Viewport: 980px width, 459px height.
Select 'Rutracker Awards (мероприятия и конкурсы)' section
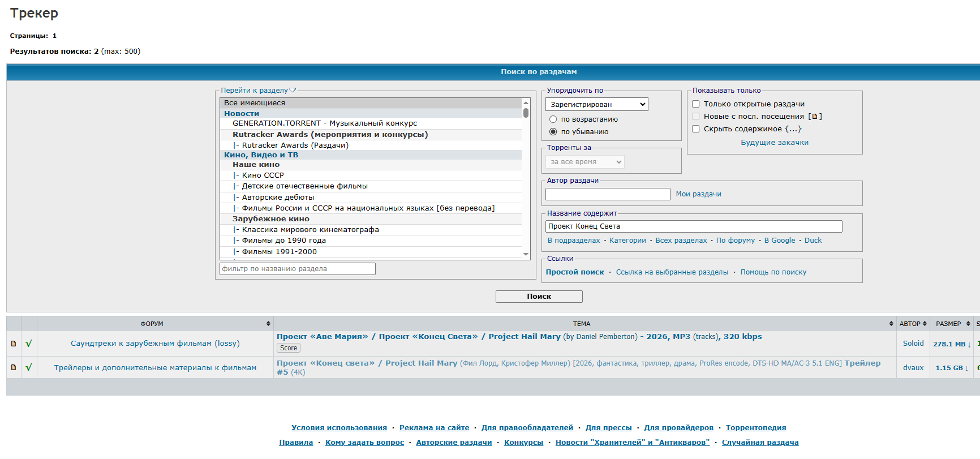(371, 135)
